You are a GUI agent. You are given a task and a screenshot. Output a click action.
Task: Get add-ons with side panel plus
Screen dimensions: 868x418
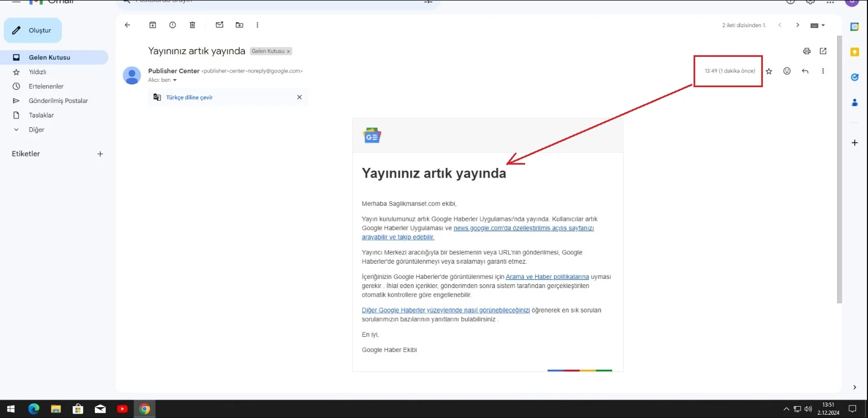tap(854, 143)
